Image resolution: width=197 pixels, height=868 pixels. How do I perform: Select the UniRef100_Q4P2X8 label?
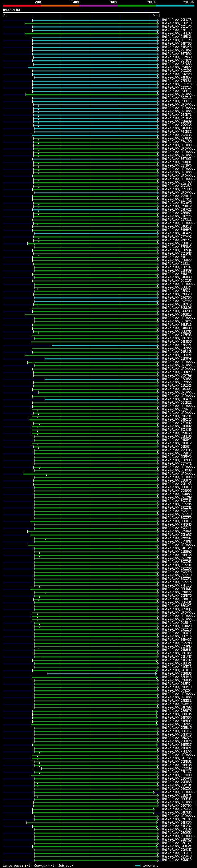click(x=176, y=419)
